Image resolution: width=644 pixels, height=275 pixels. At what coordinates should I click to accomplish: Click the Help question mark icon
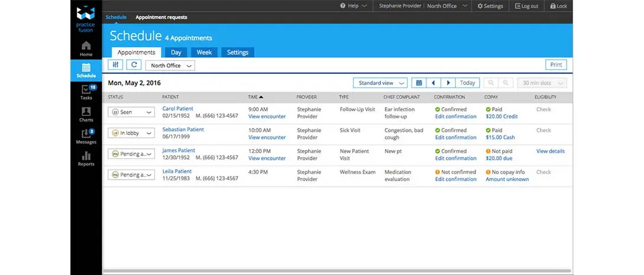point(342,6)
